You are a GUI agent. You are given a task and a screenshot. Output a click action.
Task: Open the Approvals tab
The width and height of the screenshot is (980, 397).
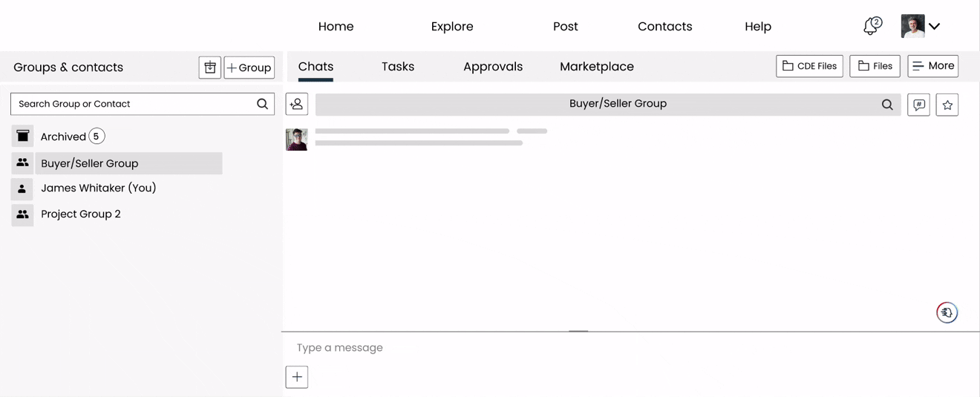click(x=493, y=67)
